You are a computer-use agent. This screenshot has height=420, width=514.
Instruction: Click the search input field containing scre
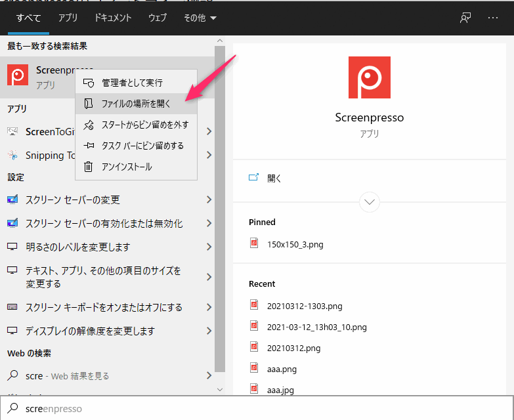pyautogui.click(x=257, y=408)
